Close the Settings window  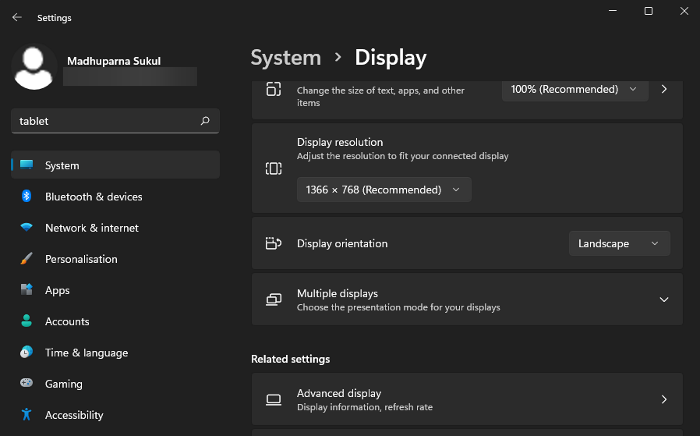684,11
